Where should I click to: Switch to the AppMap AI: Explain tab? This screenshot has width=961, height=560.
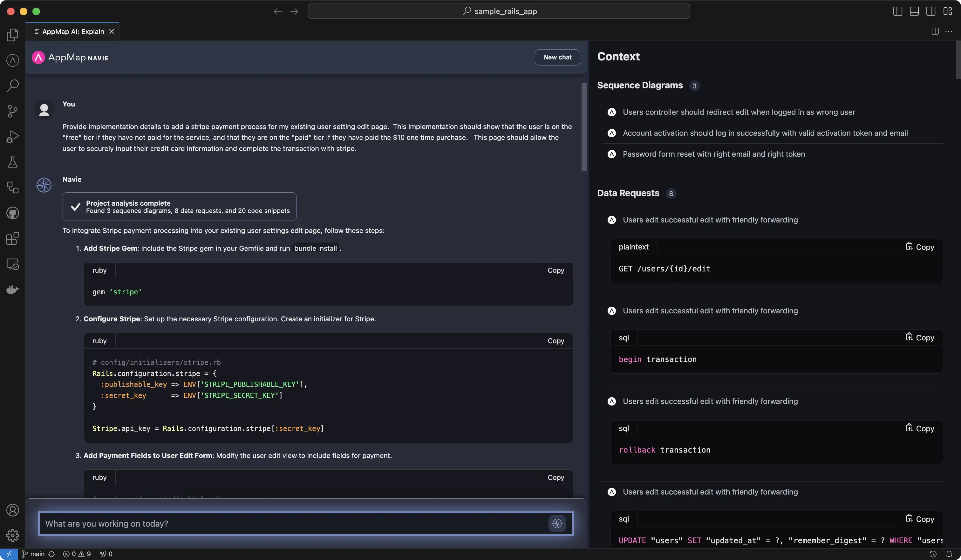(72, 31)
